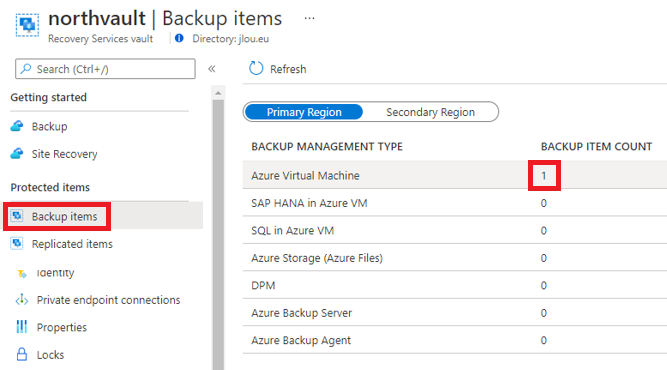Click the Private endpoint connections icon
This screenshot has height=370, width=667.
pyautogui.click(x=22, y=300)
